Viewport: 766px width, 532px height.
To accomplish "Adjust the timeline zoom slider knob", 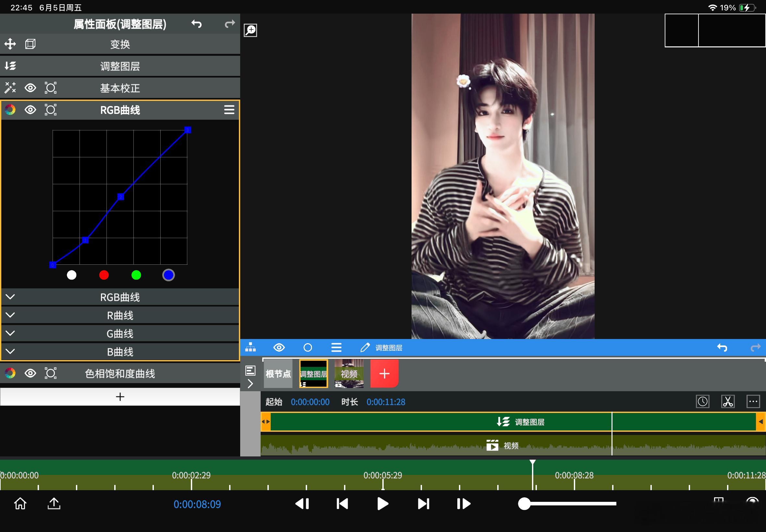I will click(x=524, y=504).
